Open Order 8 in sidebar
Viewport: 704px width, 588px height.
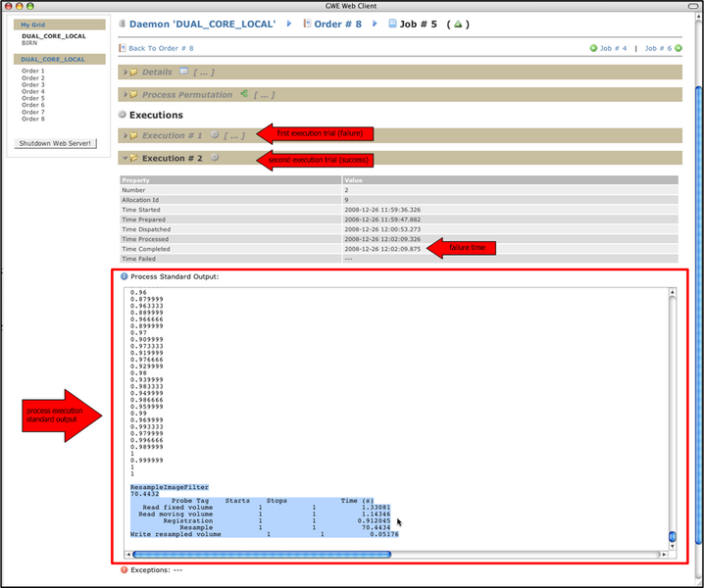pos(32,119)
